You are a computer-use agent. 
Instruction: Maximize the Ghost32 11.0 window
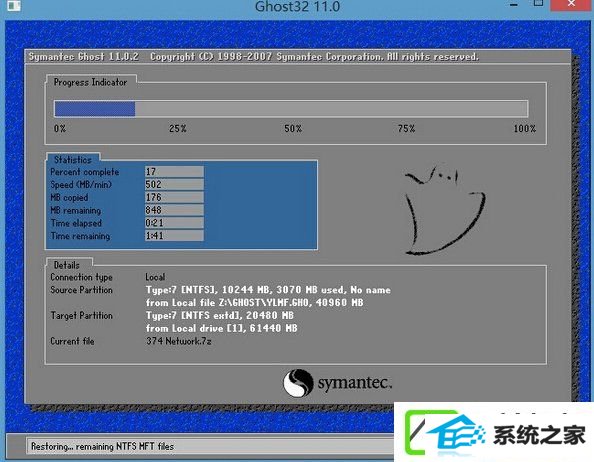pos(538,4)
